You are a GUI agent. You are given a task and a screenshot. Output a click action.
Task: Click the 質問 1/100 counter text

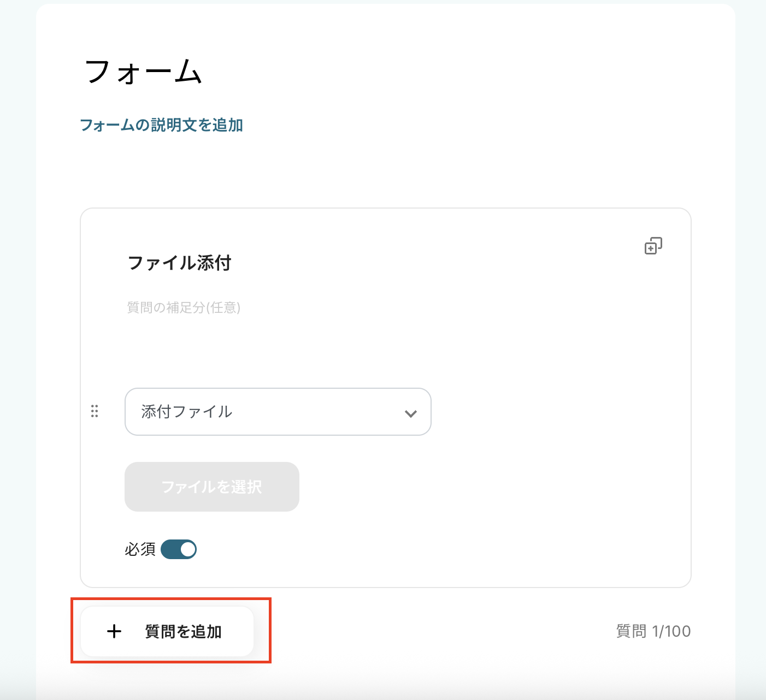click(x=653, y=632)
